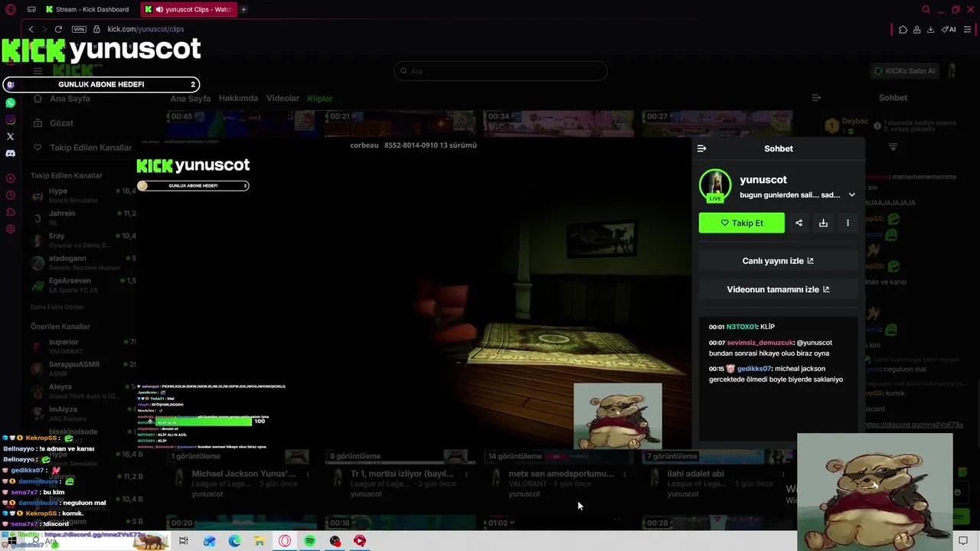Open Windows Start menu
The width and height of the screenshot is (980, 551).
11,541
